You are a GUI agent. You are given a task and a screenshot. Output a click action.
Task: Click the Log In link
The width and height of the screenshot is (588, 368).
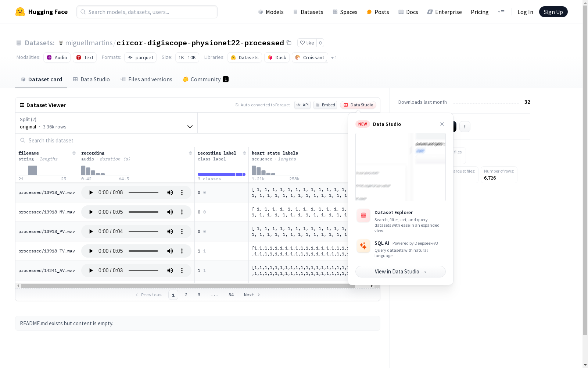[525, 12]
